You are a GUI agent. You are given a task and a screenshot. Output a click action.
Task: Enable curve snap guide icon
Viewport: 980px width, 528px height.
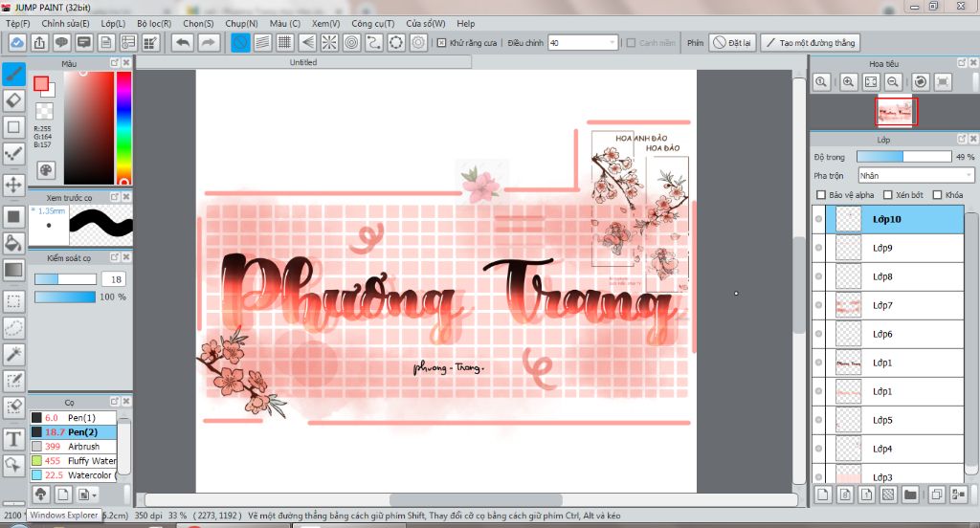(374, 42)
